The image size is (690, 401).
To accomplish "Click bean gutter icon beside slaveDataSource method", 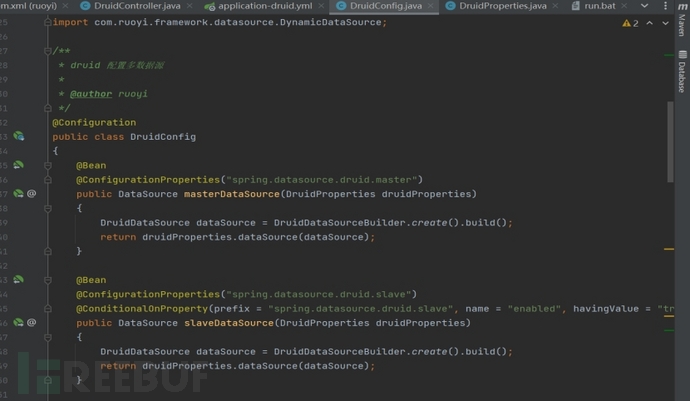I will (18, 322).
